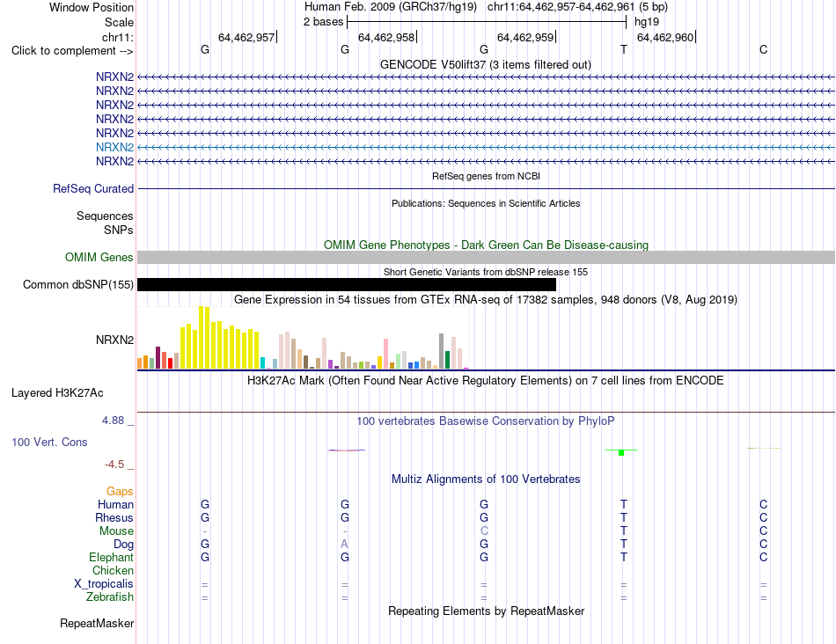This screenshot has height=644, width=836.
Task: Click the 'Window Position' track label
Action: 92,7
